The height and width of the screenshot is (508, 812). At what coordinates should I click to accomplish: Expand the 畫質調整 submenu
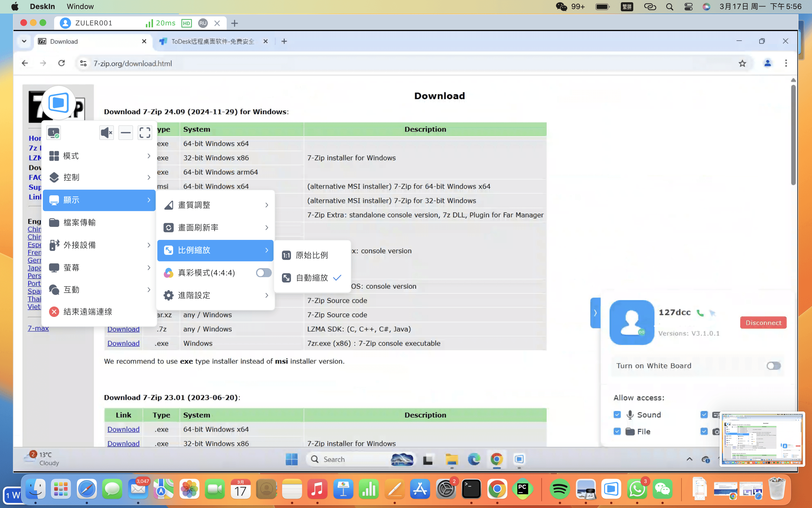(215, 205)
